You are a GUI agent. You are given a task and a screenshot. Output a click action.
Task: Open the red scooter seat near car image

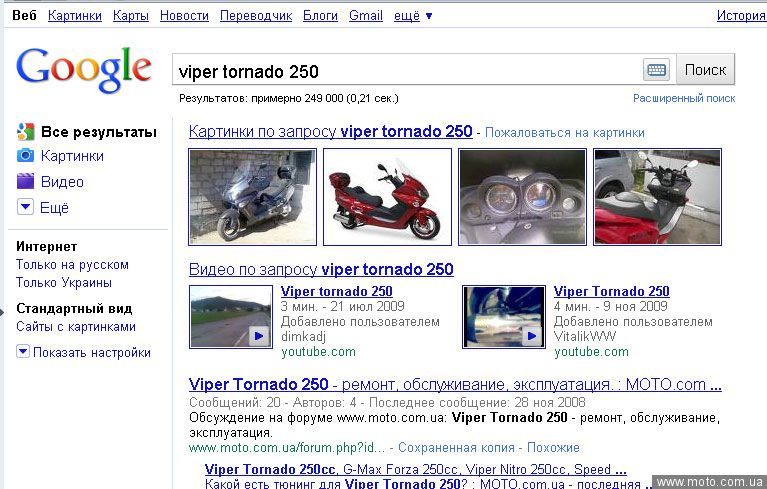pos(657,197)
